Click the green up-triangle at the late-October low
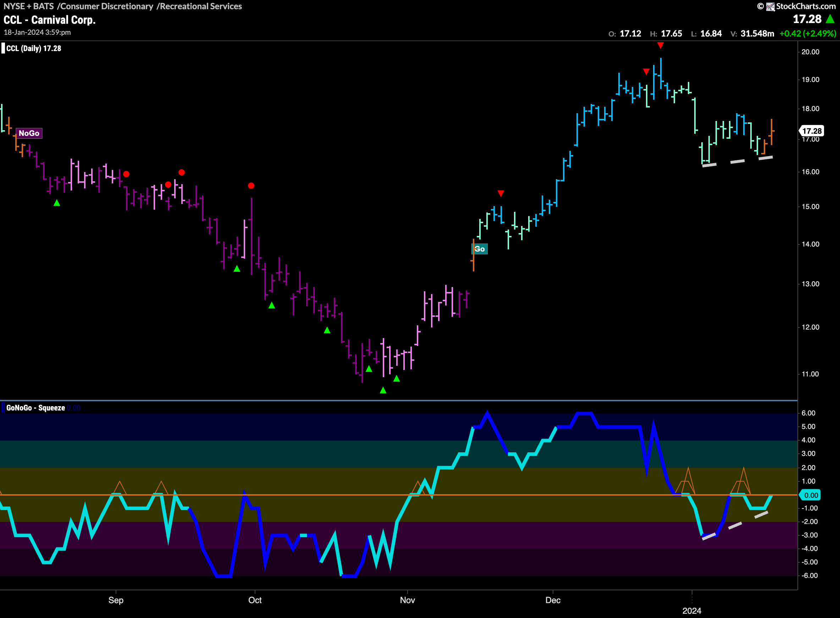Image resolution: width=840 pixels, height=618 pixels. click(x=383, y=390)
